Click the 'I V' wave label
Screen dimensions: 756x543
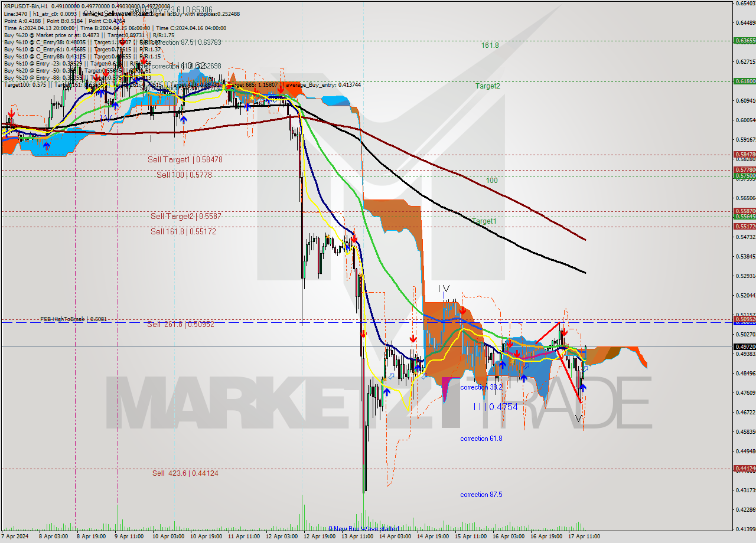[x=444, y=289]
